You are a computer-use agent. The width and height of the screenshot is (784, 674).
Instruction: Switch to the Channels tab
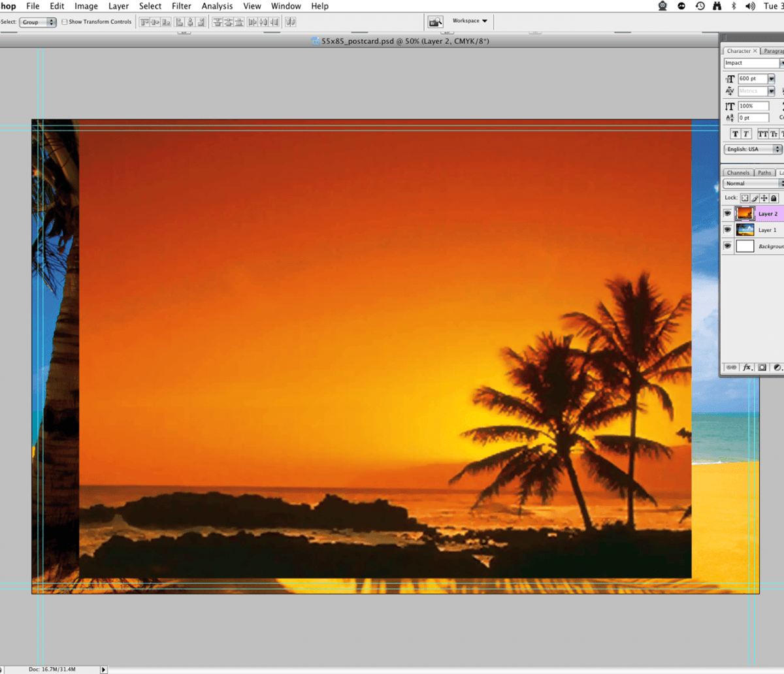[738, 173]
